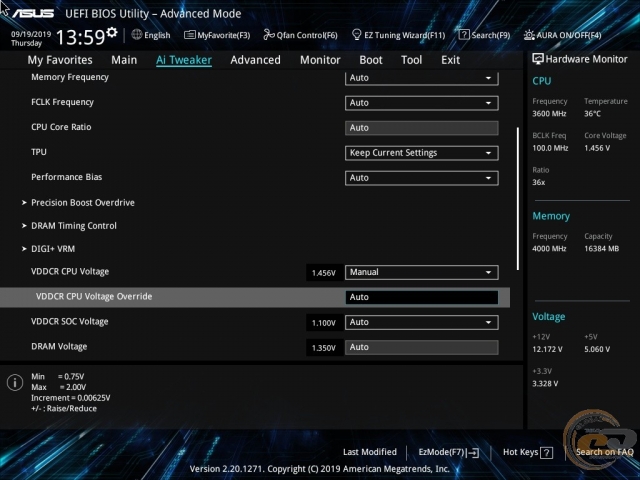Switch to Advanced tab
Screen dimensions: 640x480
(x=256, y=60)
